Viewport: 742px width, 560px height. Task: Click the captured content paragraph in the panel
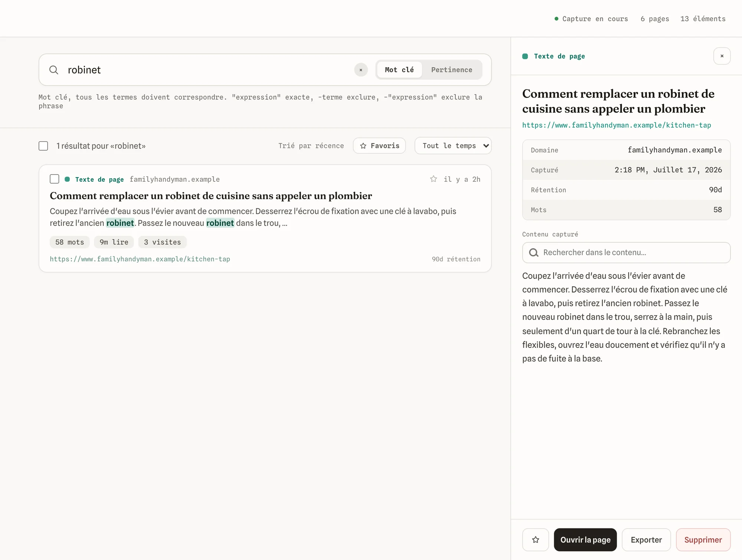[x=625, y=317]
